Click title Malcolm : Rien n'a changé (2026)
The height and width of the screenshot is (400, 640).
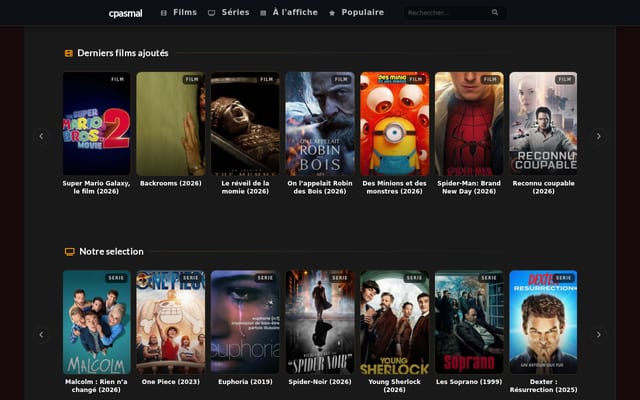(96, 386)
